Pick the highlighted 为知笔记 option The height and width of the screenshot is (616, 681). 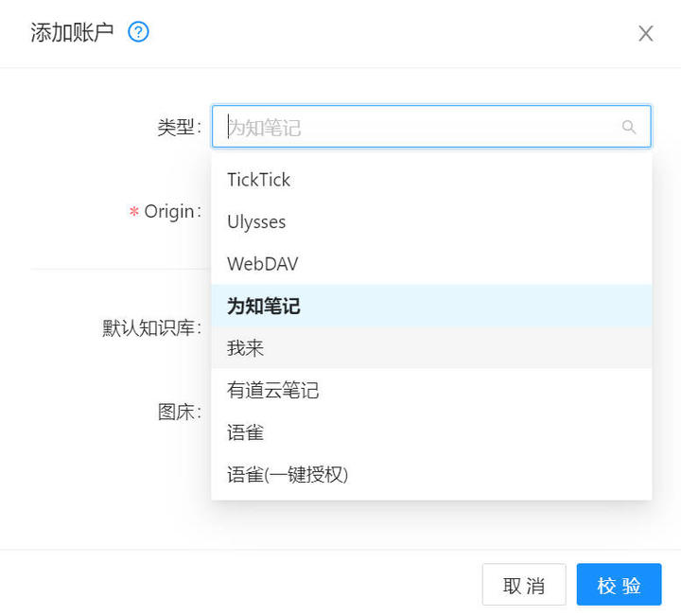(431, 306)
